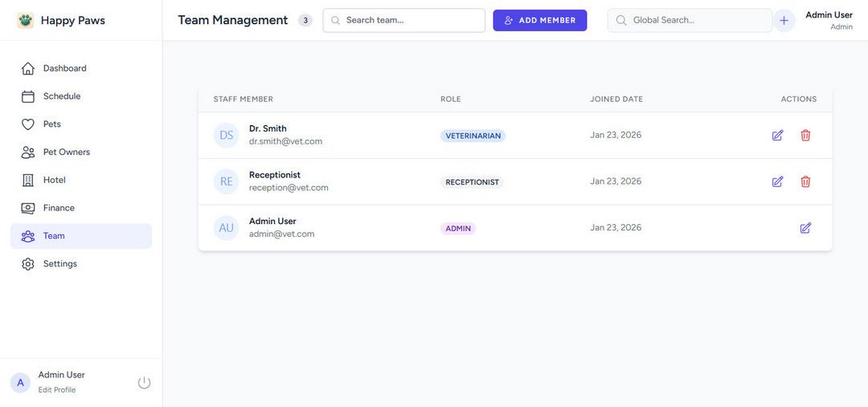Open the Pets section
Screen dimensions: 868x407
[x=51, y=124]
